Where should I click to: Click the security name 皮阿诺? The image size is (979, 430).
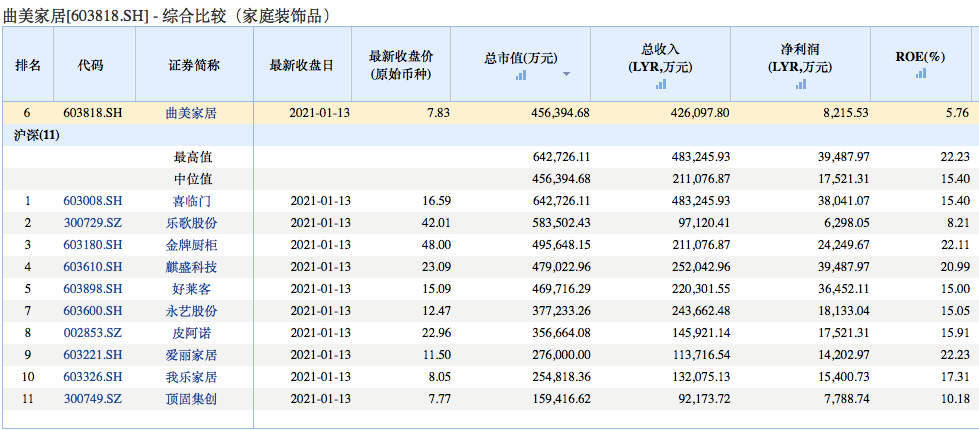tap(194, 333)
